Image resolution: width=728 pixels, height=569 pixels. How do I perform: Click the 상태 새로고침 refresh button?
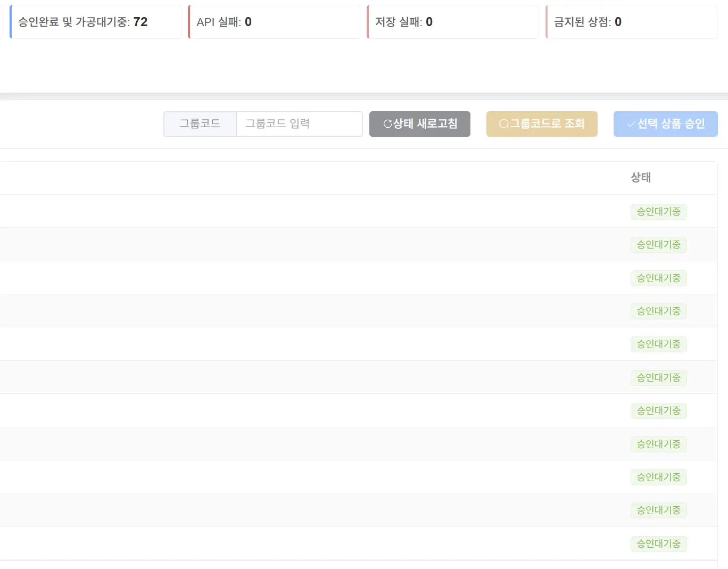[419, 124]
